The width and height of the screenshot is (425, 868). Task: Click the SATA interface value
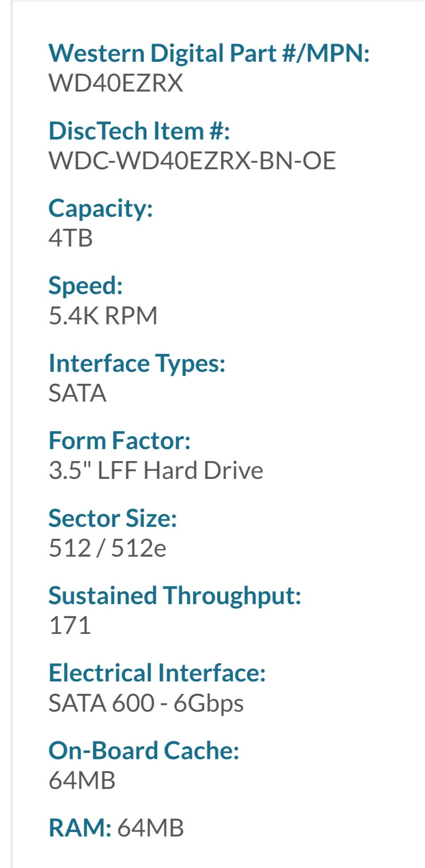pyautogui.click(x=77, y=393)
